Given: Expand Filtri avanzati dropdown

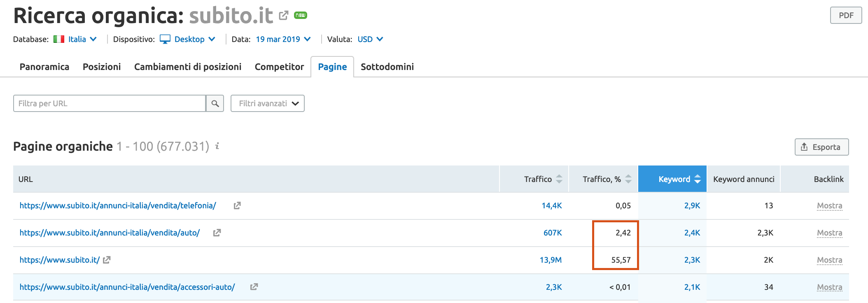Looking at the screenshot, I should [268, 103].
